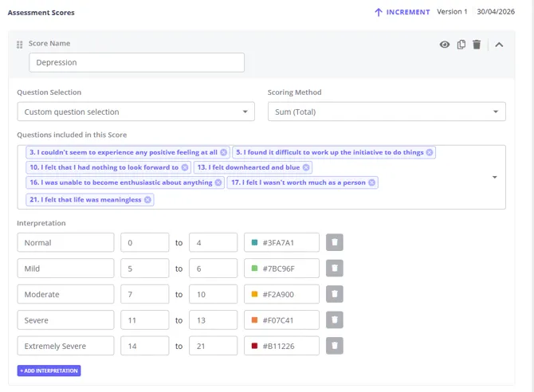Click the Increment version button
This screenshot has width=534, height=392.
click(x=402, y=12)
